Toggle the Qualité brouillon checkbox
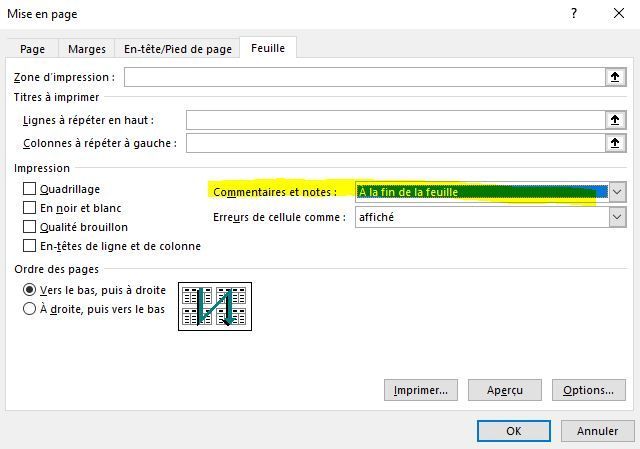Viewport: 640px width, 449px height. [x=29, y=227]
